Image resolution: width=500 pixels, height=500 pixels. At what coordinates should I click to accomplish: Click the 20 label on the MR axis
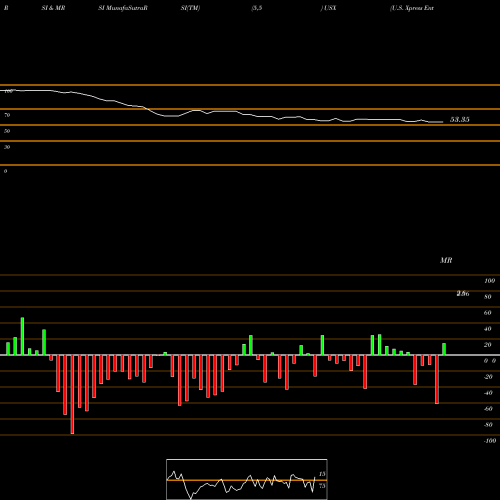click(x=488, y=345)
